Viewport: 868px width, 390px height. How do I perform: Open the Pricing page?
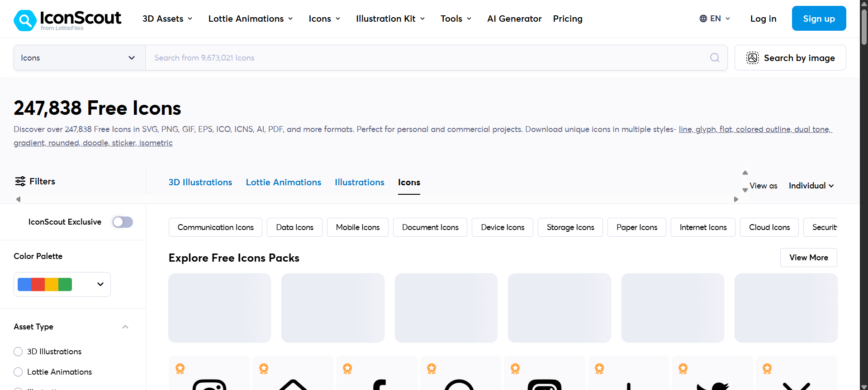point(568,19)
